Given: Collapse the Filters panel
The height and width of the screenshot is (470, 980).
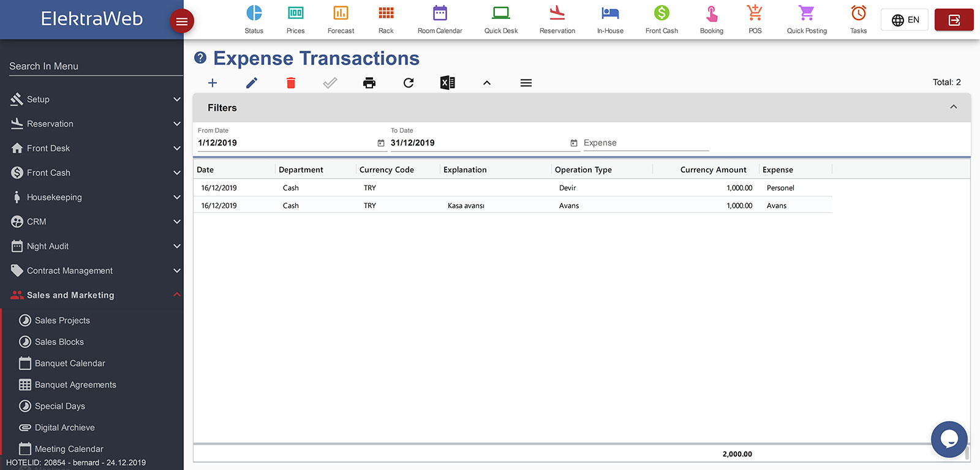Looking at the screenshot, I should point(954,107).
